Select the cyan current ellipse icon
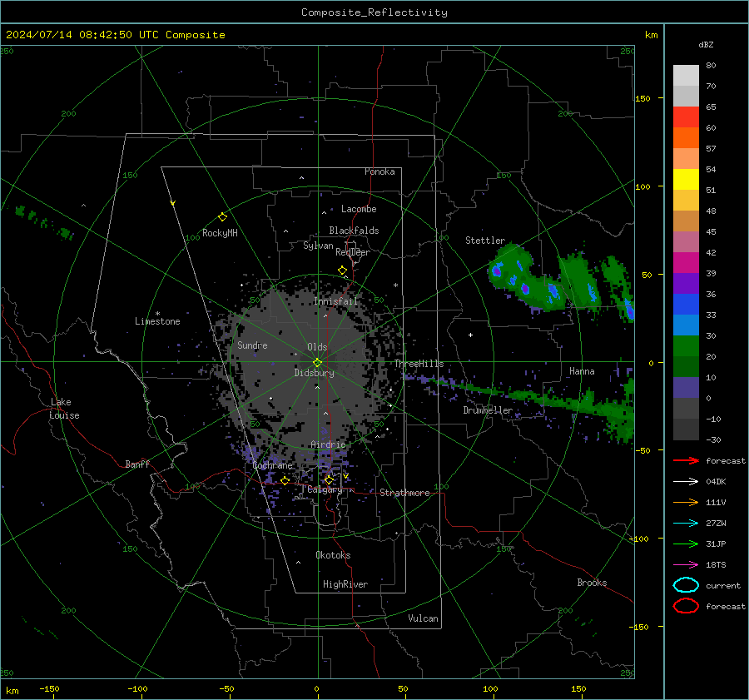Image resolution: width=749 pixels, height=700 pixels. (686, 585)
